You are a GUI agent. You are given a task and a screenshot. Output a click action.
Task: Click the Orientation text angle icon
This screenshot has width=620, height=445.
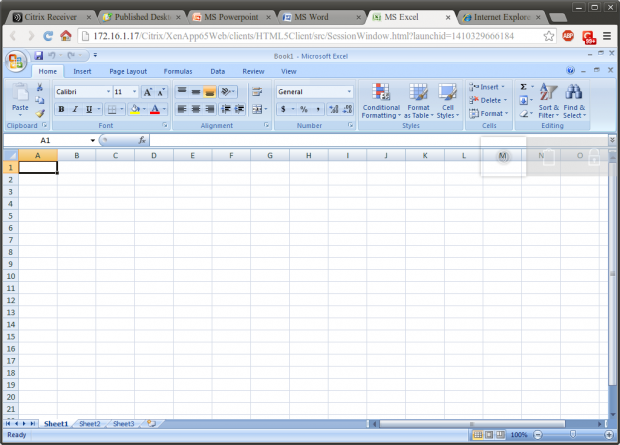click(x=225, y=92)
